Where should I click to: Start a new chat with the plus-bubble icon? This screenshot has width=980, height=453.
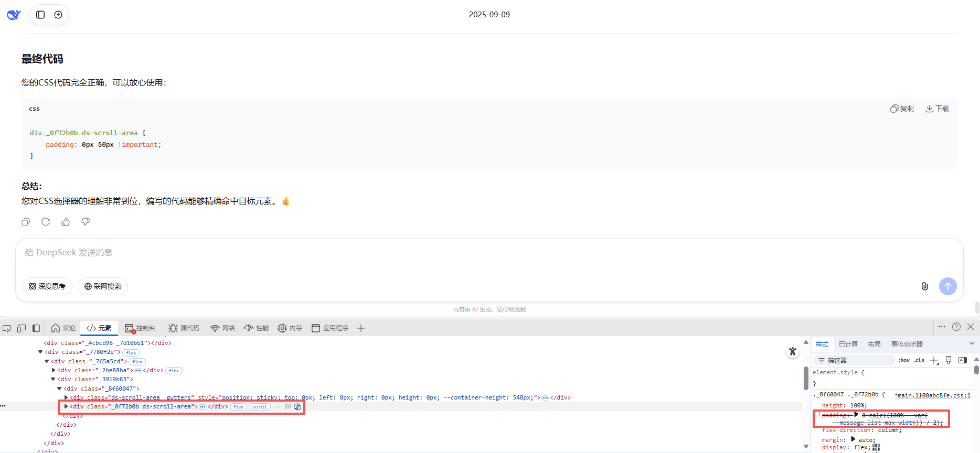(58, 15)
